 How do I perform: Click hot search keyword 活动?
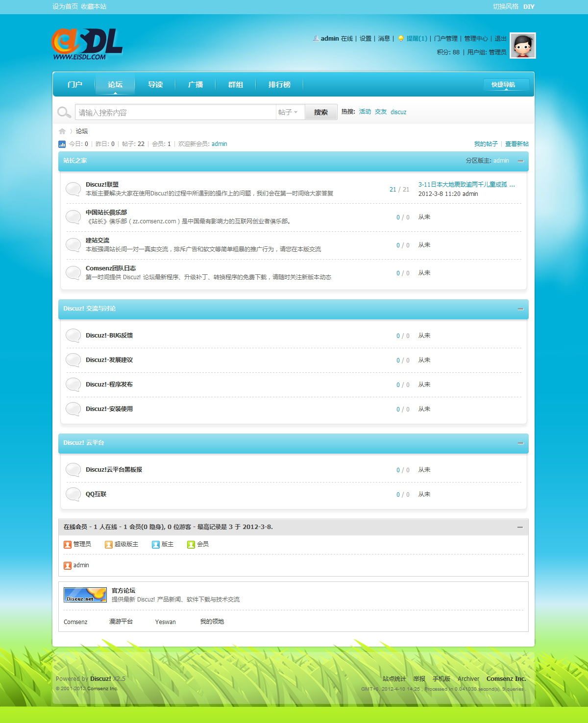click(365, 112)
